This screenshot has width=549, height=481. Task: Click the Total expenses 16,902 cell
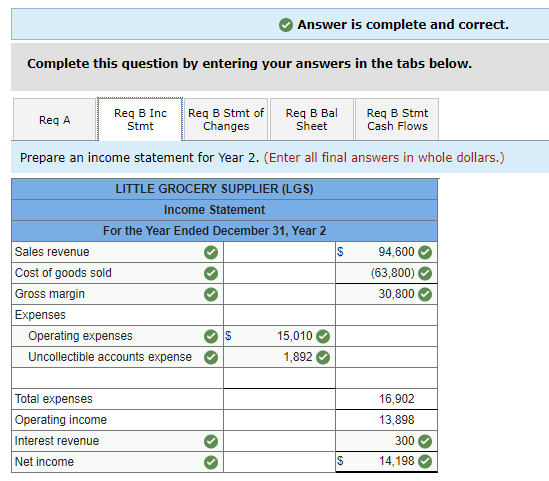coord(386,399)
